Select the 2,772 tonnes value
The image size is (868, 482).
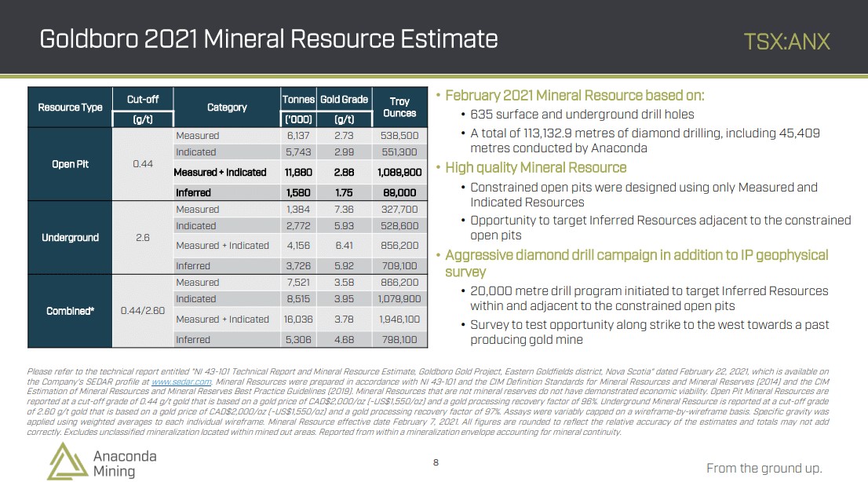click(x=298, y=226)
